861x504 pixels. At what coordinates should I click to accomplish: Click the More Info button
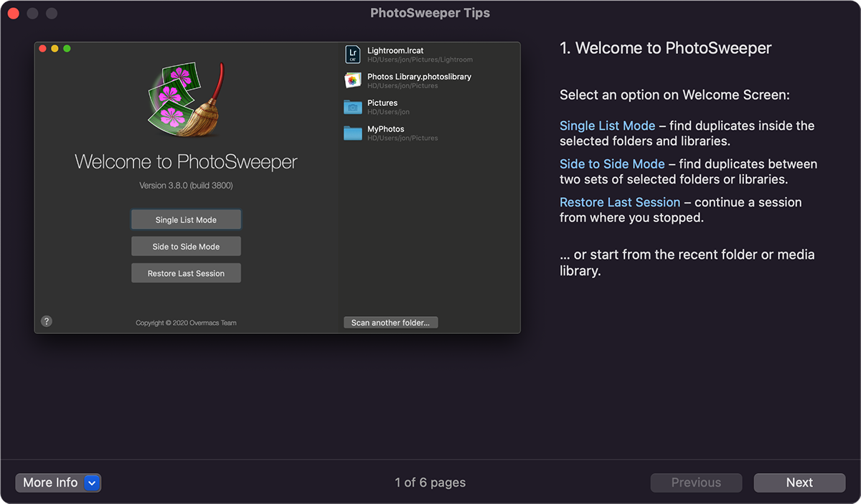[x=50, y=483]
